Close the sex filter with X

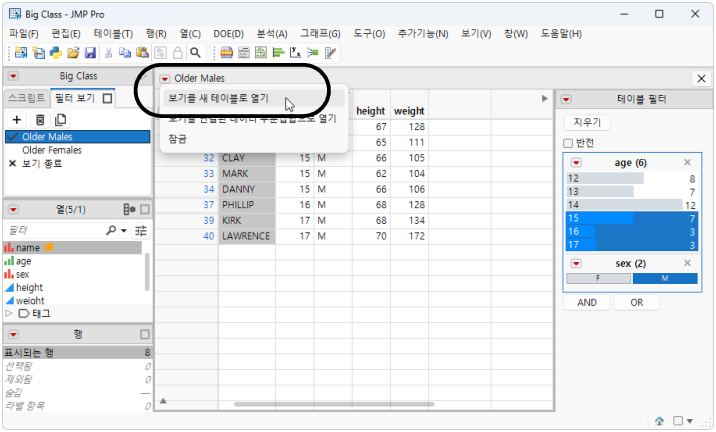(x=687, y=263)
